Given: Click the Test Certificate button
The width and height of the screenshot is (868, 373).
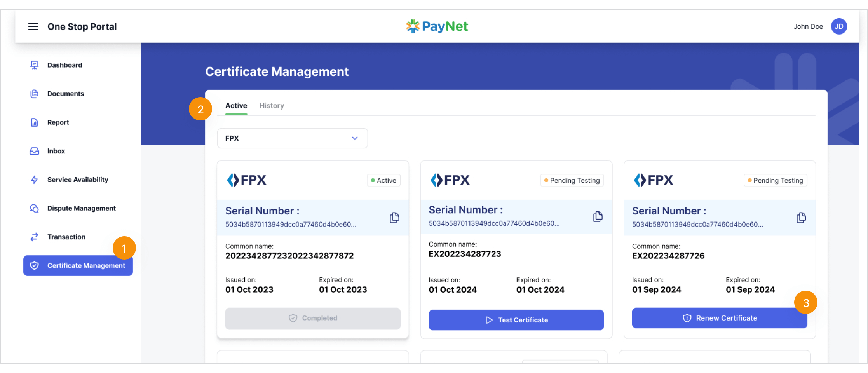Looking at the screenshot, I should tap(516, 320).
